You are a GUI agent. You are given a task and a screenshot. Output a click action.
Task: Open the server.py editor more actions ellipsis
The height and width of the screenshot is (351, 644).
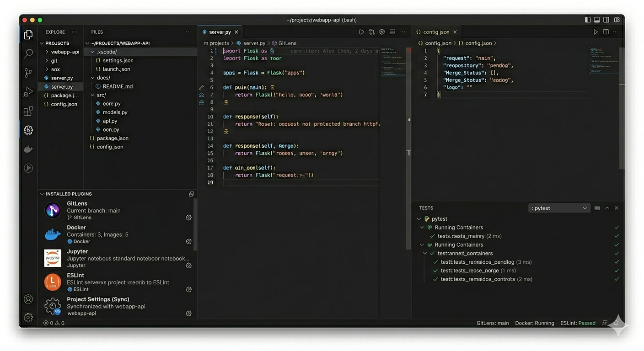click(402, 32)
